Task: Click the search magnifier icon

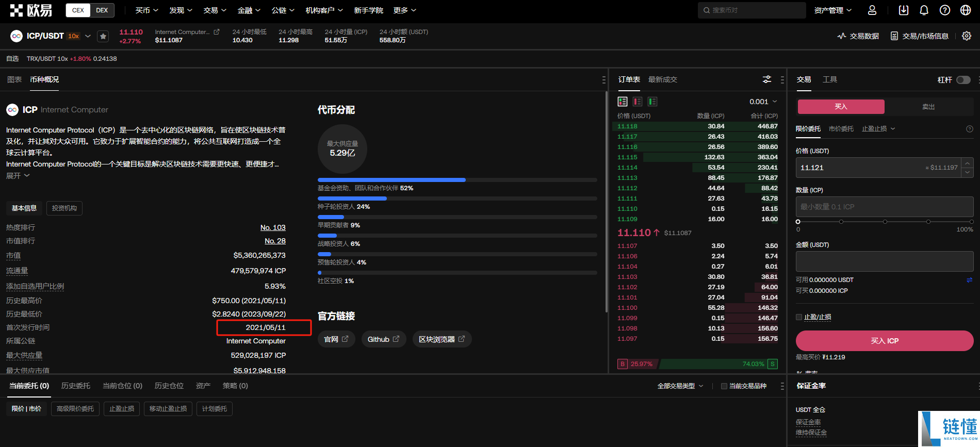Action: coord(707,10)
